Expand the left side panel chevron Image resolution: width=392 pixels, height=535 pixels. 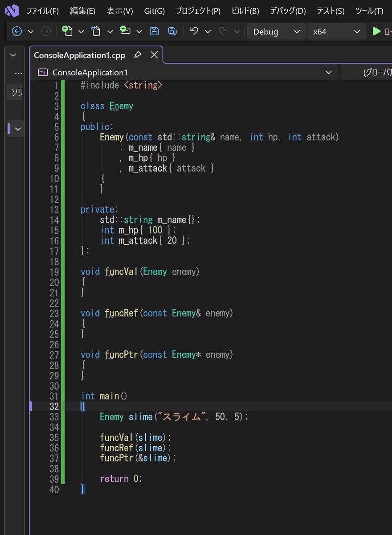pos(13,55)
